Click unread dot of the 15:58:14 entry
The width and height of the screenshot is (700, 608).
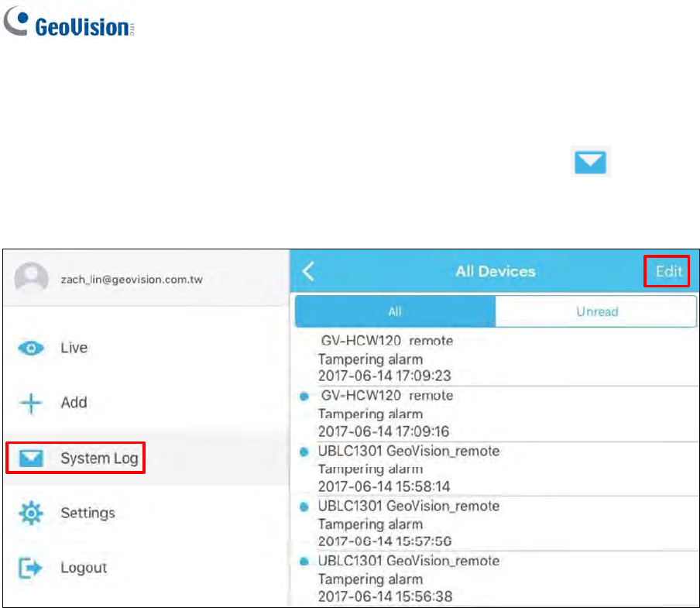[x=304, y=452]
